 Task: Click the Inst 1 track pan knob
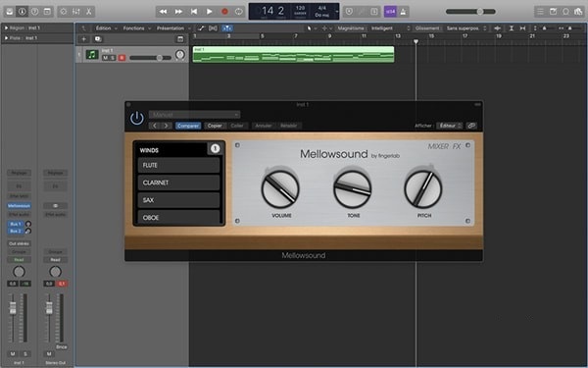pos(180,55)
